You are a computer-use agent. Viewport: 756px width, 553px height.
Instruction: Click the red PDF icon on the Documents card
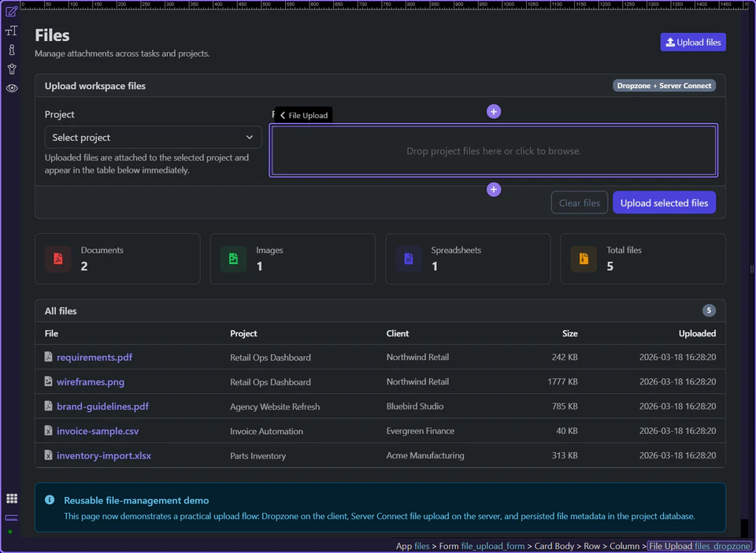[x=57, y=258]
